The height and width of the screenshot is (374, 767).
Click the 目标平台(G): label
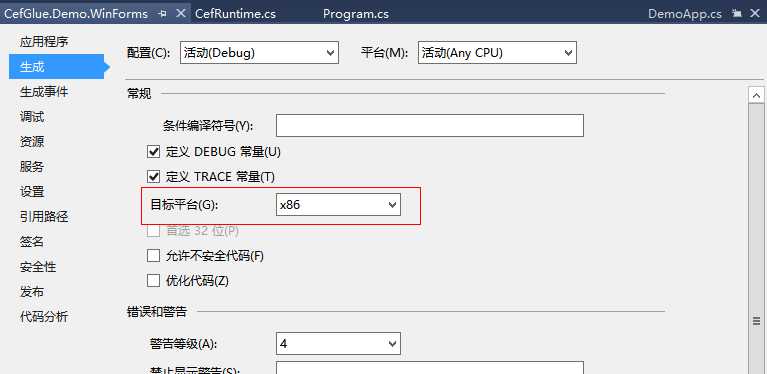coord(184,205)
